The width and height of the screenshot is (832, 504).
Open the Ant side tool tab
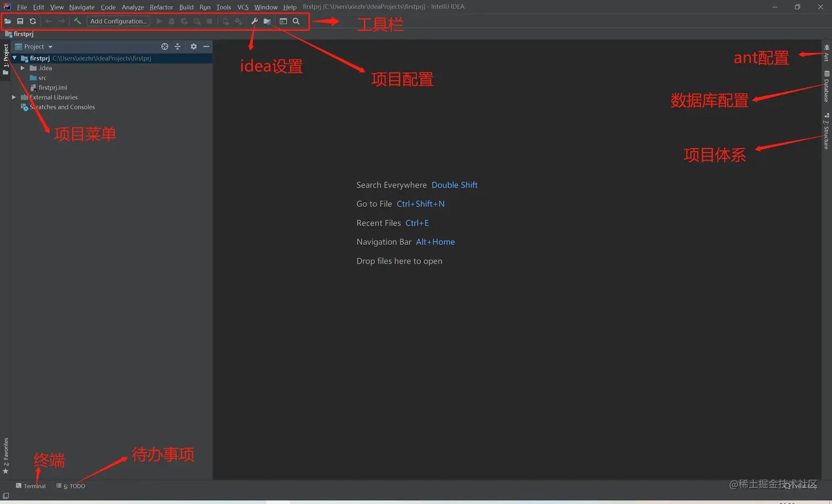(826, 53)
